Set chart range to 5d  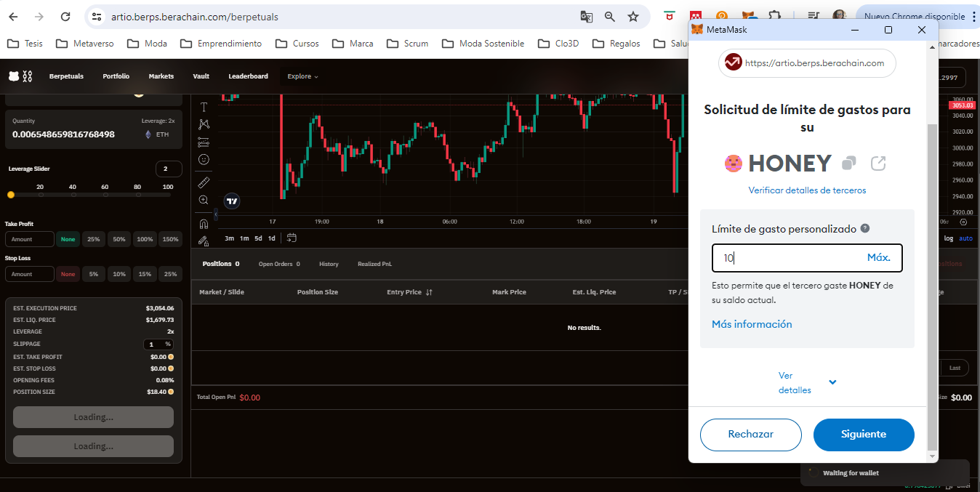258,238
